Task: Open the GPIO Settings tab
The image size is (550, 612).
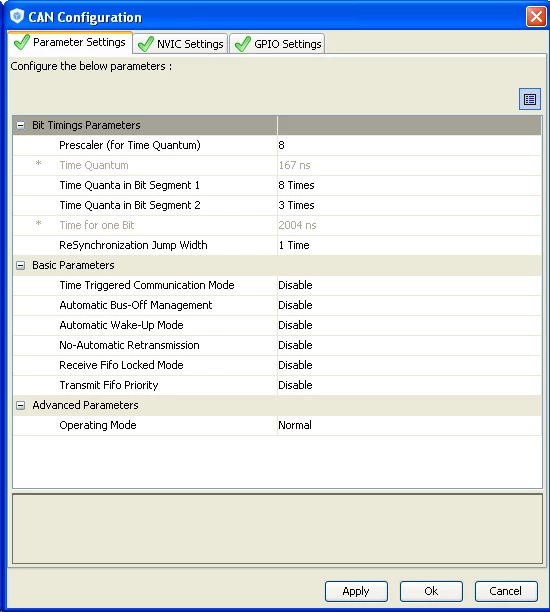Action: point(278,44)
